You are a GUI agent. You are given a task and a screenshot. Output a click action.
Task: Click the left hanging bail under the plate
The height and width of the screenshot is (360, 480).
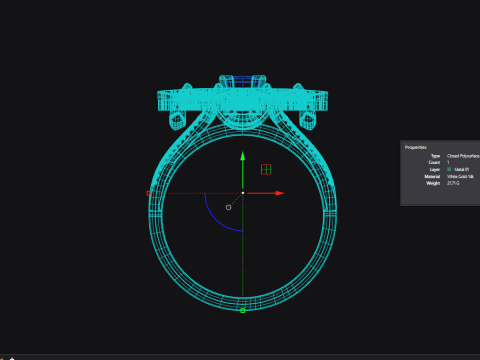pos(177,120)
